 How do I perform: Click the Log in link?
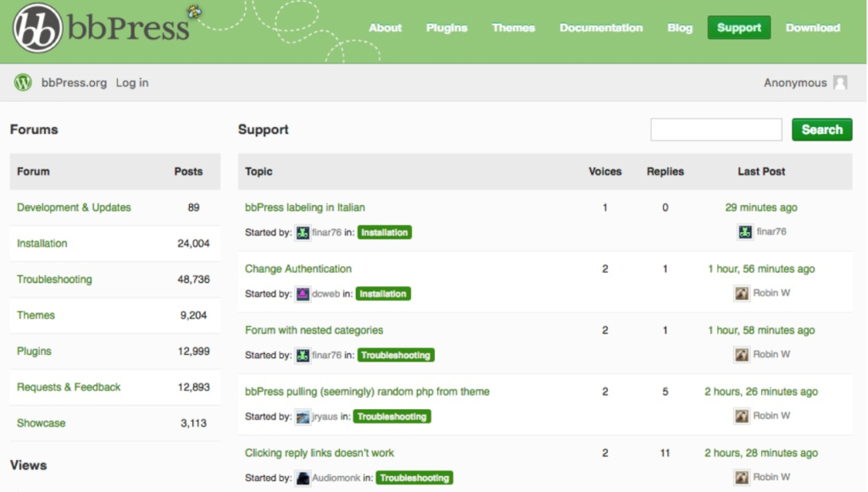click(132, 83)
